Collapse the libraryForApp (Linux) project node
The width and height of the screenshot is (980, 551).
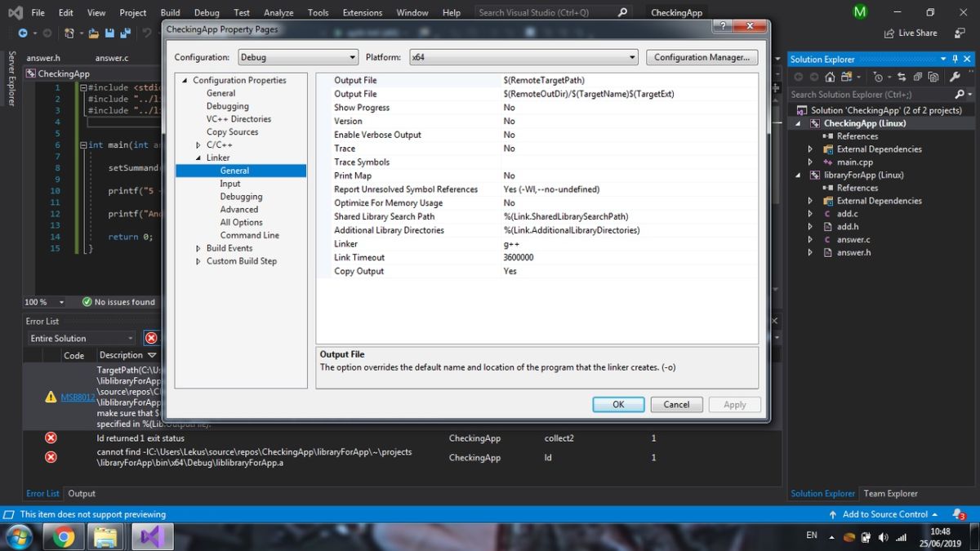point(800,175)
